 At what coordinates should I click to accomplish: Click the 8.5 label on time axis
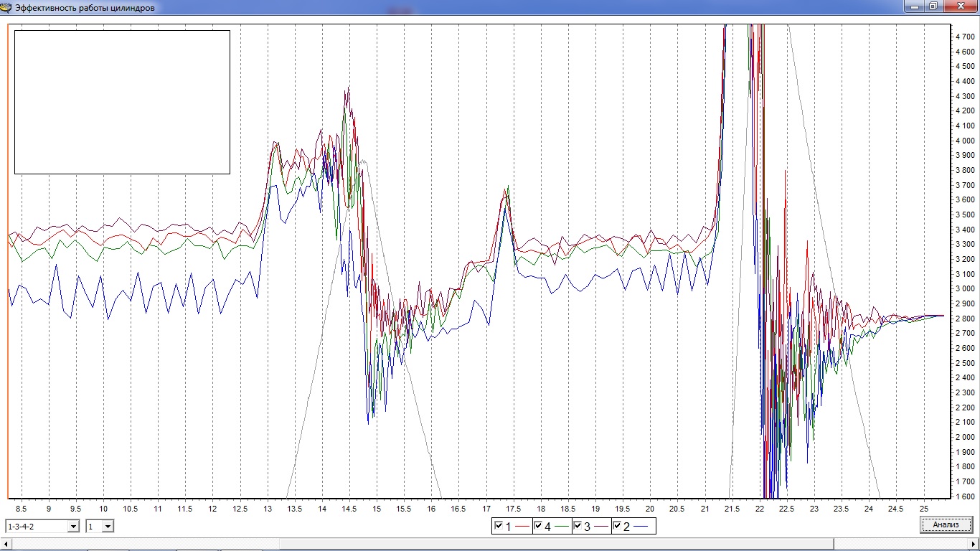point(22,509)
